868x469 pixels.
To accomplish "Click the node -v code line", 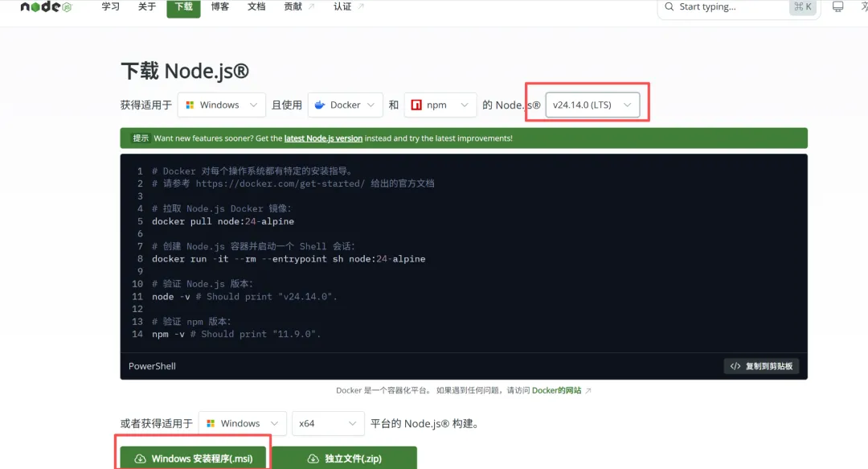I will coord(244,297).
